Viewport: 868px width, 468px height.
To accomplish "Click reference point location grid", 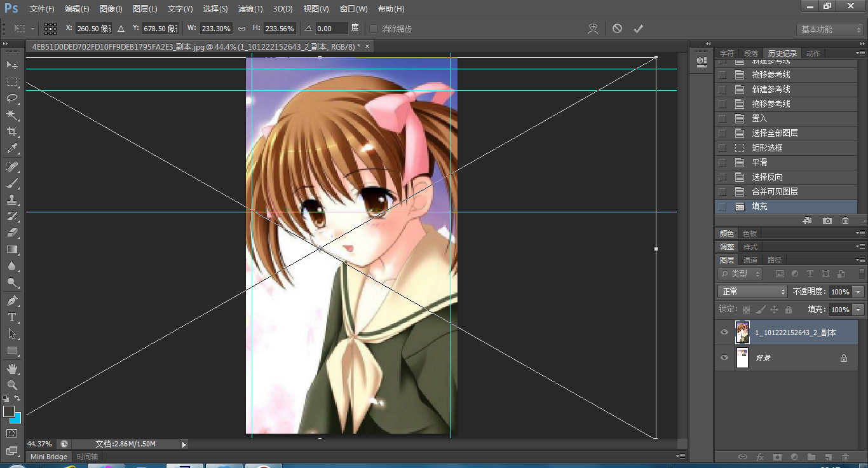I will click(x=50, y=29).
